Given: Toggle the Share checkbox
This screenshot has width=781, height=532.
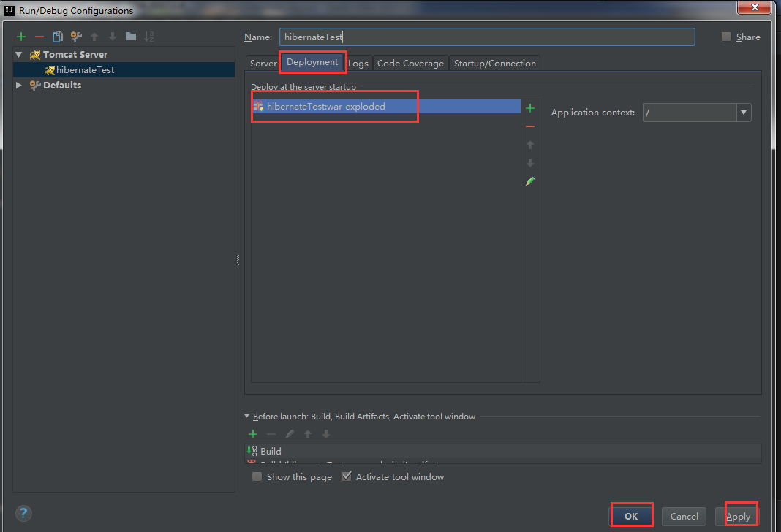Looking at the screenshot, I should pyautogui.click(x=727, y=37).
